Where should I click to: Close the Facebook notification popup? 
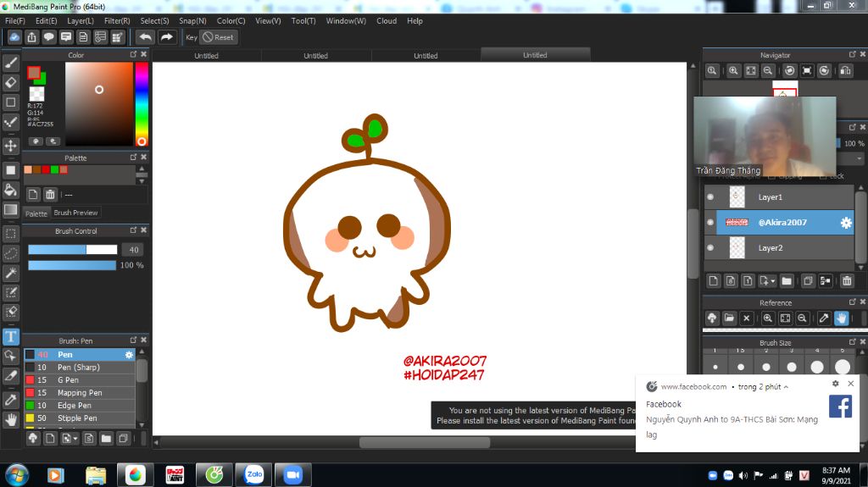click(x=851, y=384)
